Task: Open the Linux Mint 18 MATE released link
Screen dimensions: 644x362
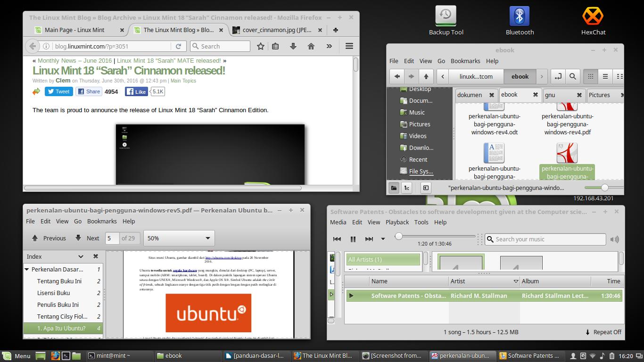Action: [x=169, y=60]
